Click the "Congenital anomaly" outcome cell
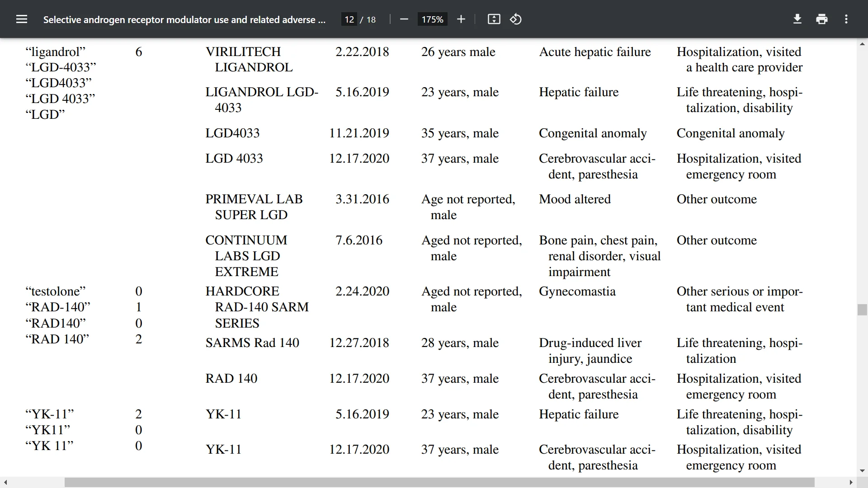Screen dimensions: 868x488 click(730, 133)
